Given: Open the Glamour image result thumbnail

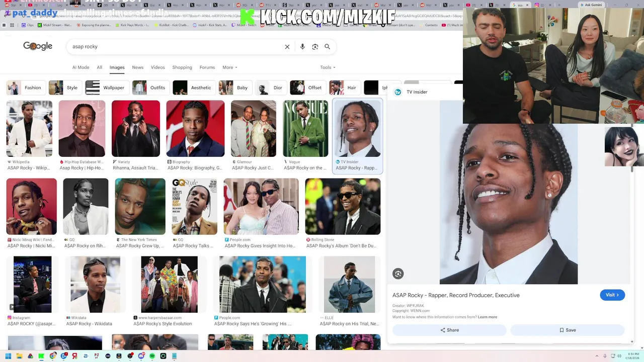Looking at the screenshot, I should (x=254, y=129).
